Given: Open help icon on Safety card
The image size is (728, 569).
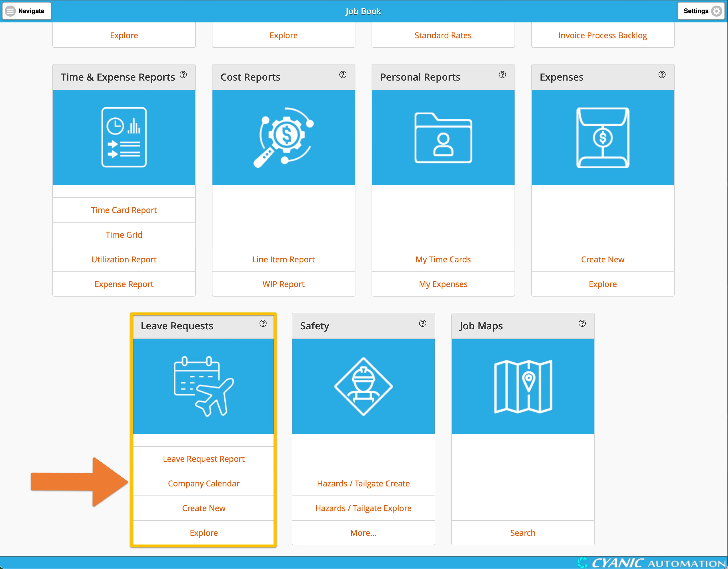Looking at the screenshot, I should 423,323.
